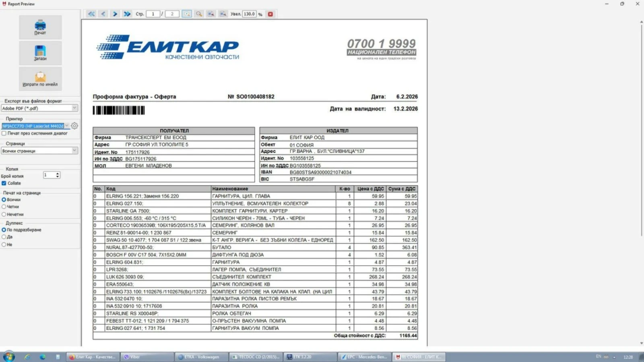Screen dimensions: 644x362
Task: Select duplex По подразбиране option
Action: (4, 230)
